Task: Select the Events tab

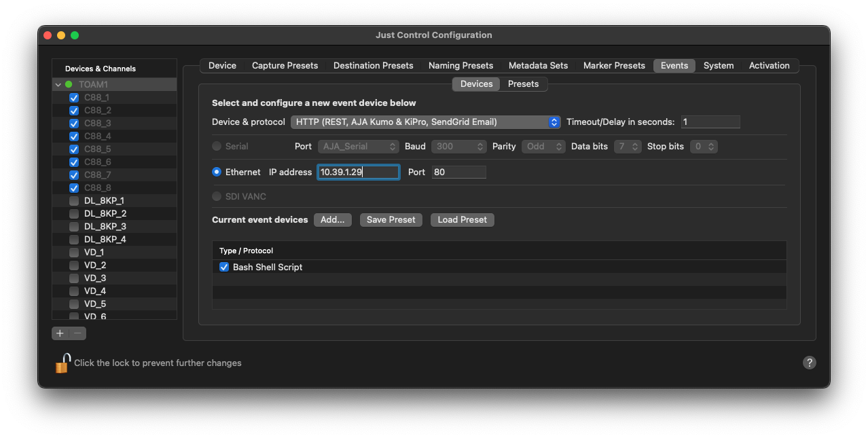Action: coord(674,66)
